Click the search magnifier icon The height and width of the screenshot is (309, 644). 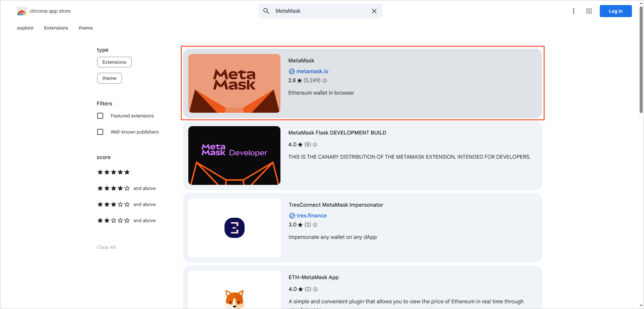pos(266,11)
